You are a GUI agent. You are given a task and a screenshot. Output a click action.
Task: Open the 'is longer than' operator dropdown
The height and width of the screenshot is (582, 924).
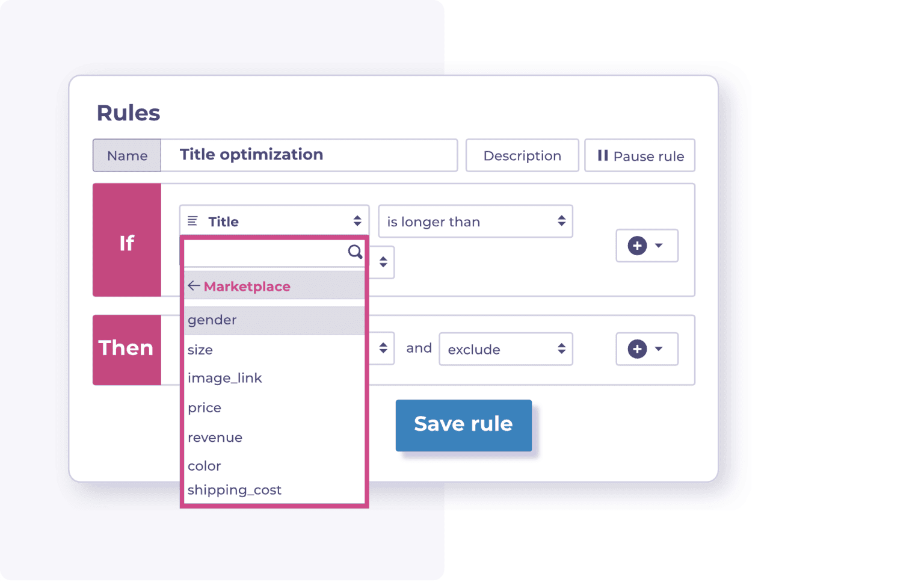pos(475,221)
